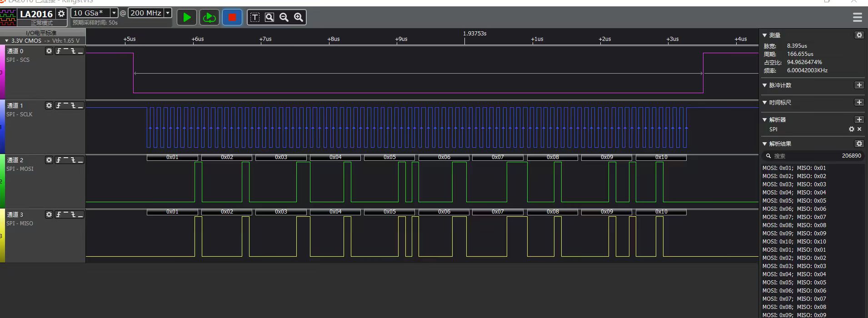
Task: Open the LA2016 device settings gear
Action: pos(61,14)
